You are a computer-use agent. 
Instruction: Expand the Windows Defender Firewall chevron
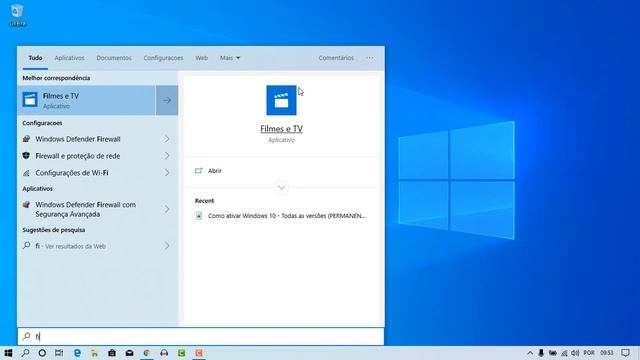click(167, 139)
